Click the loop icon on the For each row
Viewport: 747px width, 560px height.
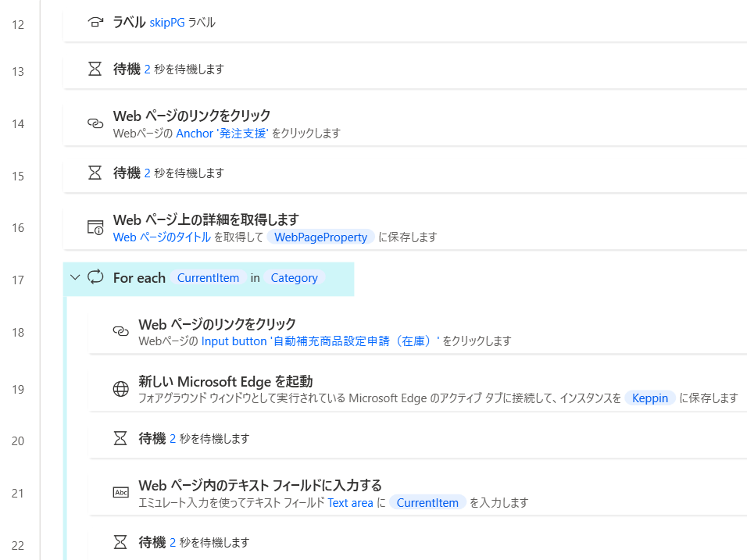click(95, 276)
